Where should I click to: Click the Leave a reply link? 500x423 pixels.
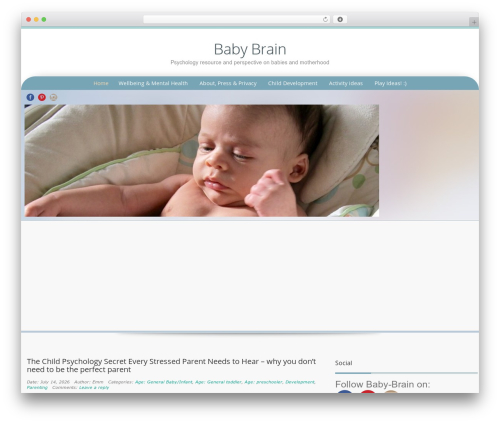click(x=94, y=387)
